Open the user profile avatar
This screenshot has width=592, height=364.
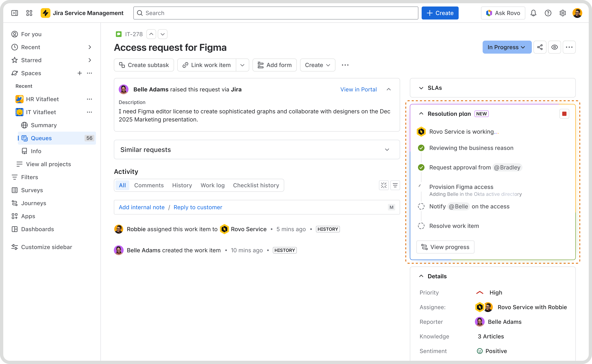click(x=577, y=13)
